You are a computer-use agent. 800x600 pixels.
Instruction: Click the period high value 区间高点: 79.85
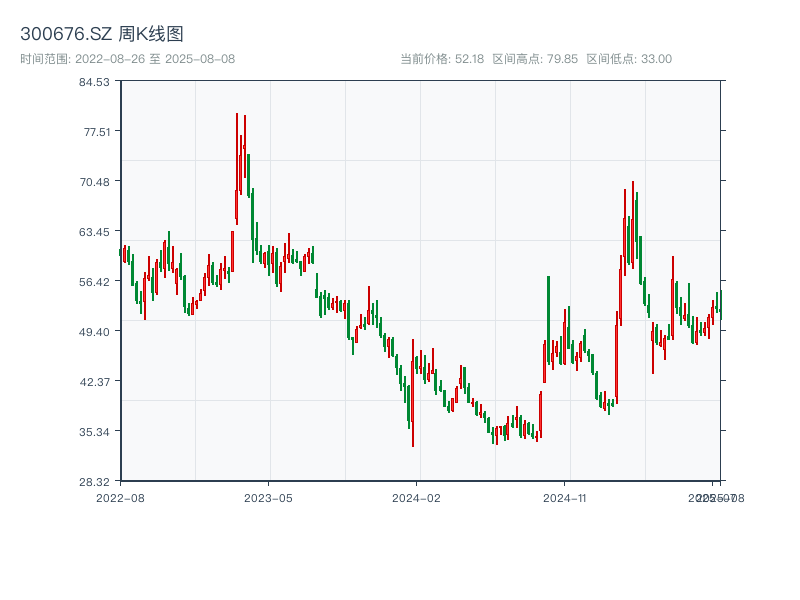pos(535,59)
